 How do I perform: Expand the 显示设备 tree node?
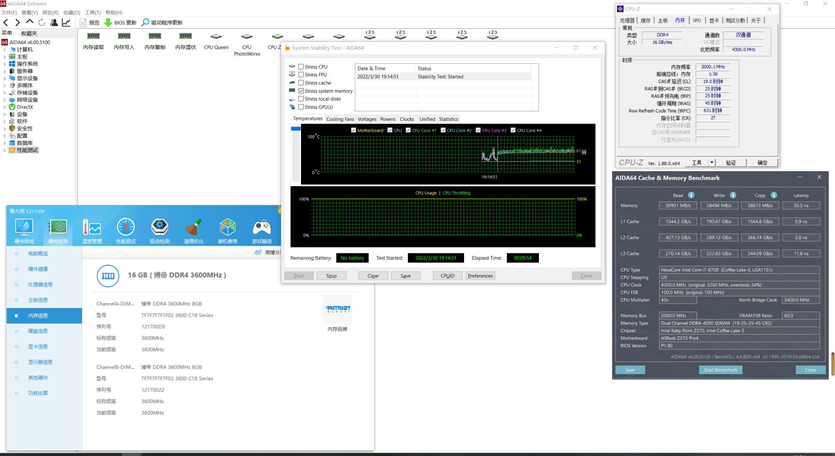click(5, 78)
